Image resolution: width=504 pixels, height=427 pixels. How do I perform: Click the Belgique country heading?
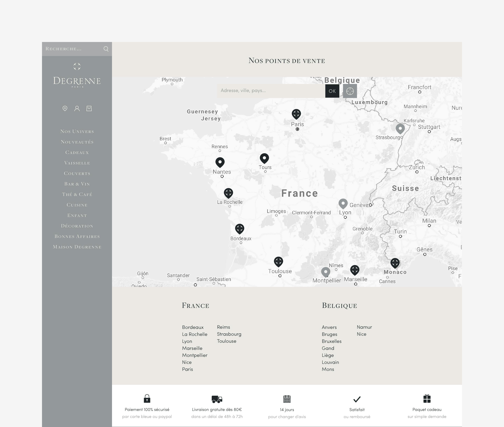click(x=339, y=306)
